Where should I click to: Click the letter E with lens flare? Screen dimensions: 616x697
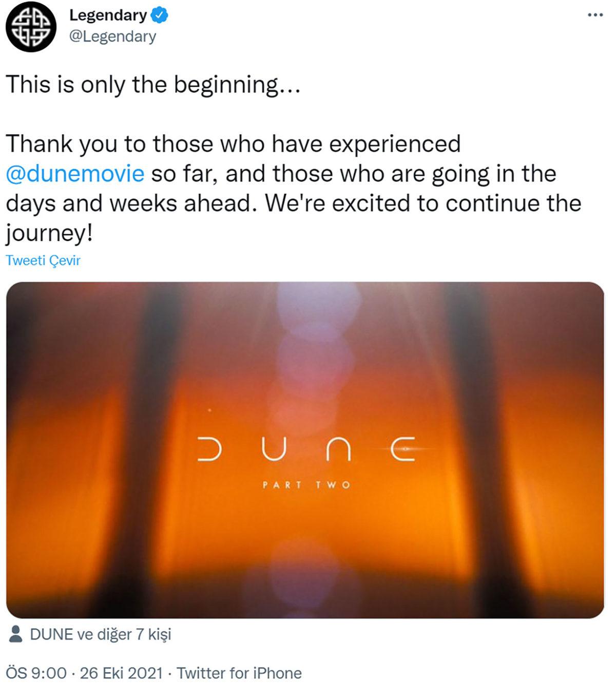pos(403,449)
